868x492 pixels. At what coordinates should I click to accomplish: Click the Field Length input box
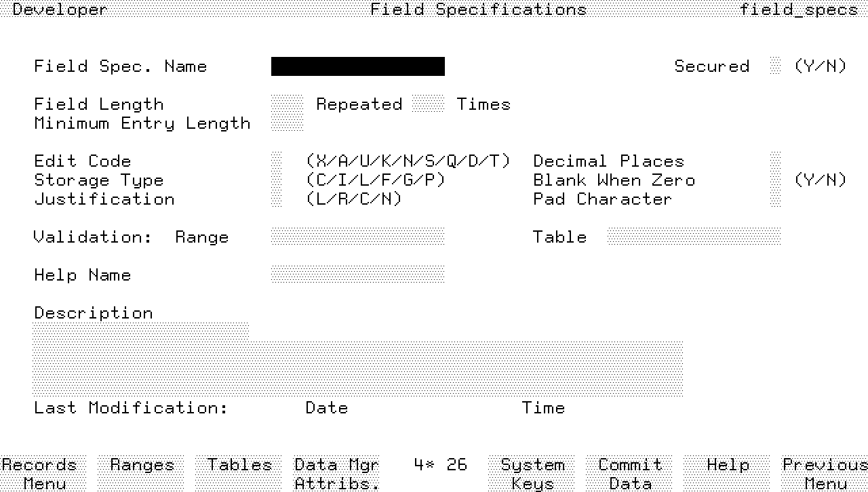[x=287, y=104]
